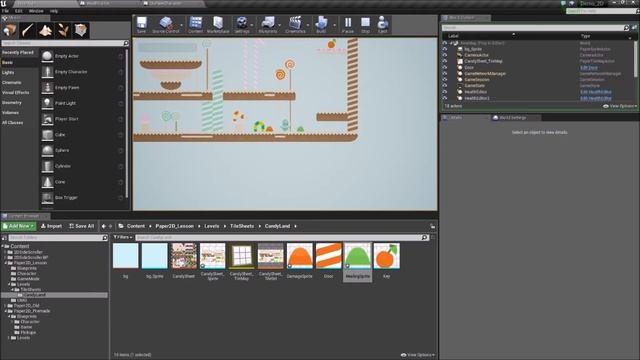Toggle visibility eye for Door actor
Screen dimensions: 640x360
pyautogui.click(x=445, y=67)
